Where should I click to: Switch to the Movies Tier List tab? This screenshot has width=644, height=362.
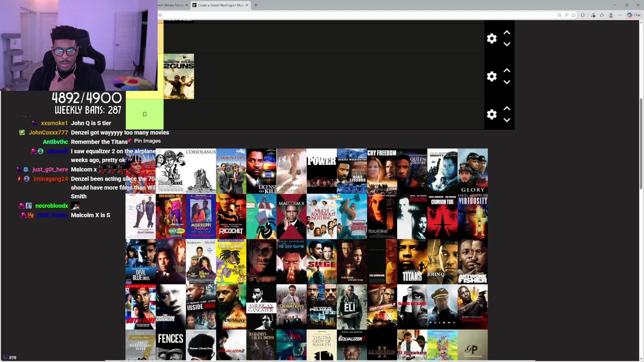click(172, 5)
